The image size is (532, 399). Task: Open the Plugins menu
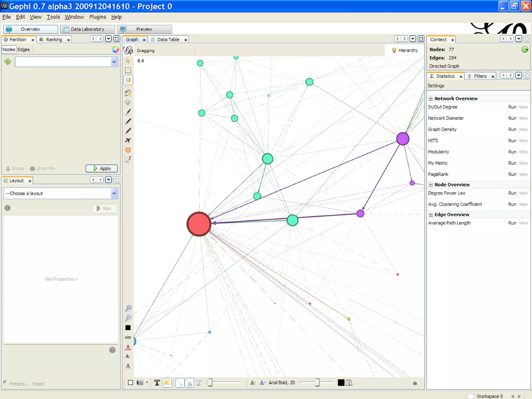[97, 17]
